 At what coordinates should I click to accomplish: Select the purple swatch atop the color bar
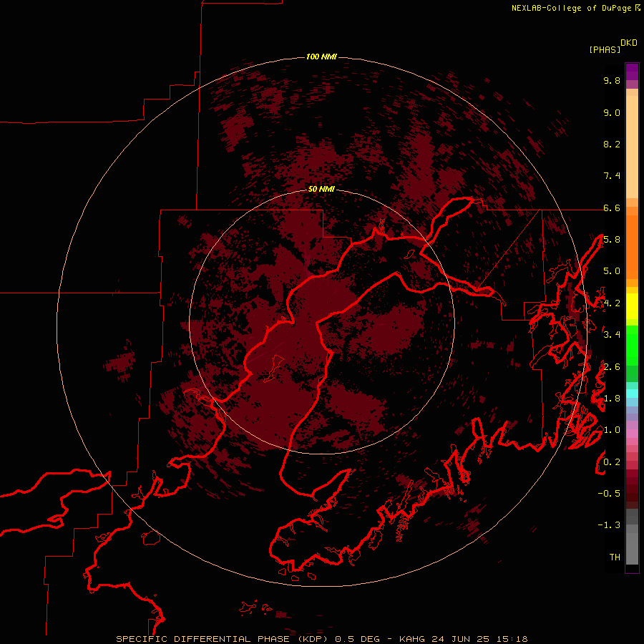coord(632,69)
